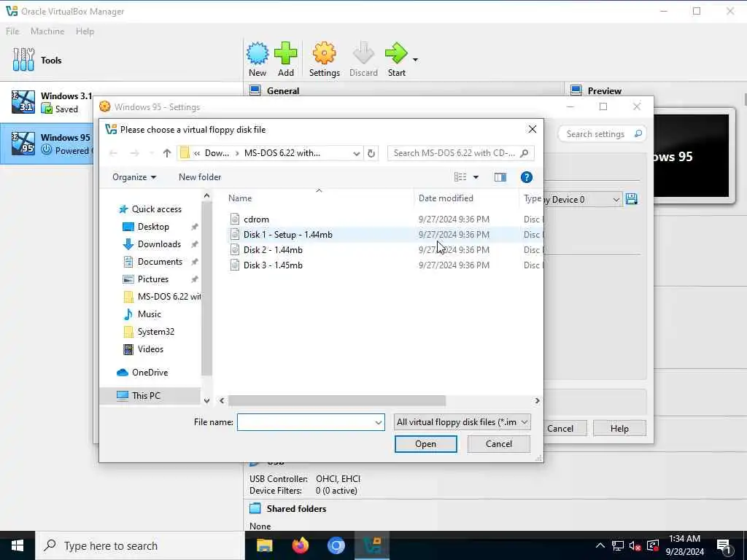Open File Explorer from the taskbar
The height and width of the screenshot is (560, 747).
click(264, 545)
